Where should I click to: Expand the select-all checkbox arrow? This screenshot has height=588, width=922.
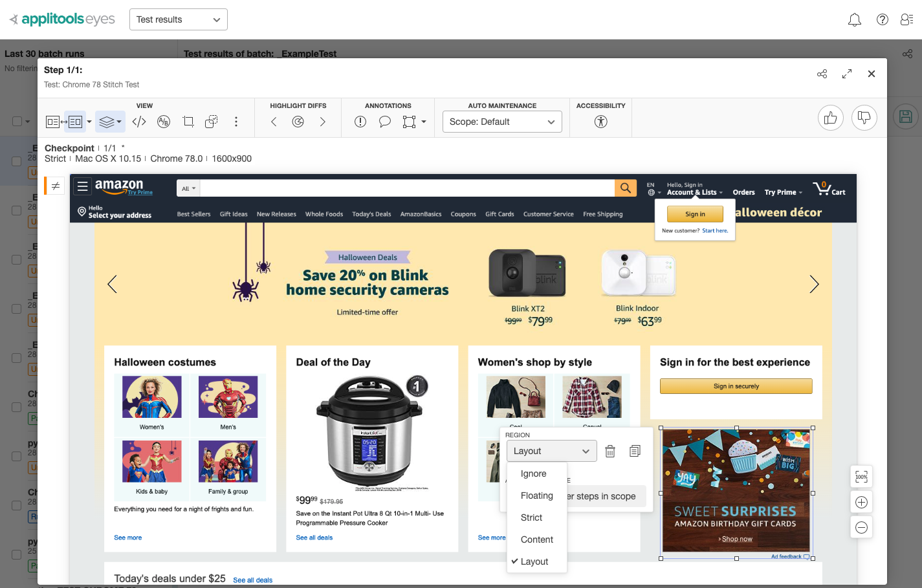point(28,122)
